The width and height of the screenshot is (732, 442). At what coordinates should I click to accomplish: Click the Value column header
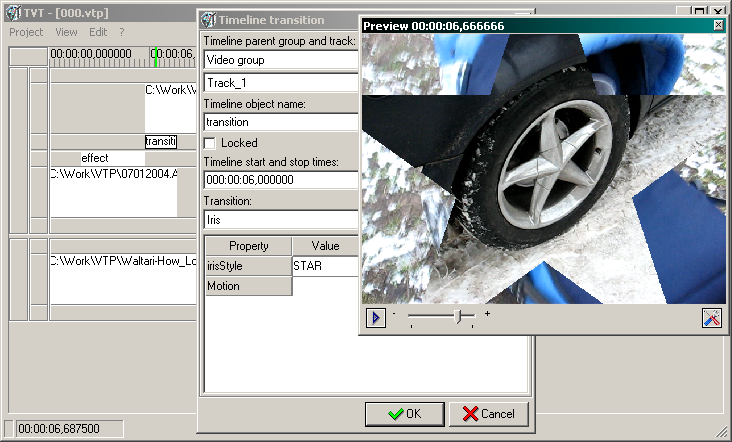(325, 246)
